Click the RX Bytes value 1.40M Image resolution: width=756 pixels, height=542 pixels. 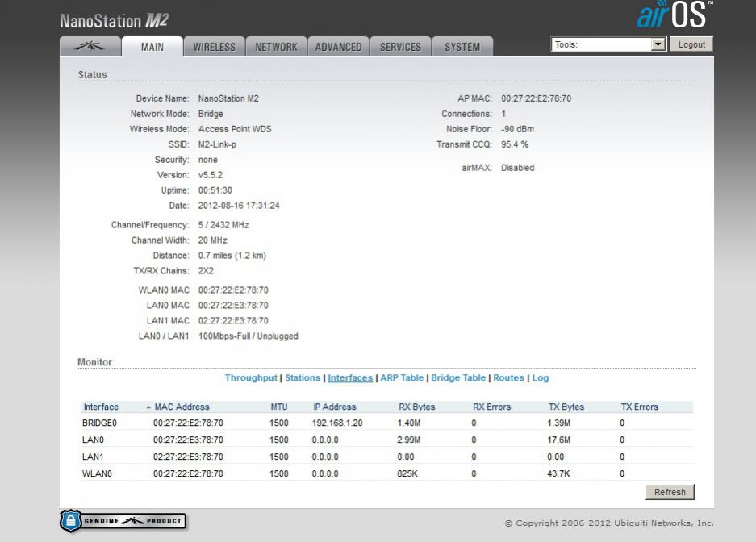(x=409, y=423)
